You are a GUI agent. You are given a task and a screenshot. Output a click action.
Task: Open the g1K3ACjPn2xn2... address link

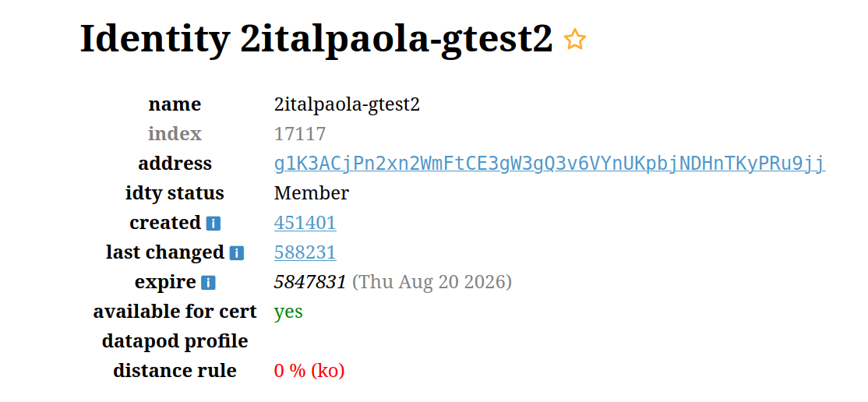tap(549, 164)
